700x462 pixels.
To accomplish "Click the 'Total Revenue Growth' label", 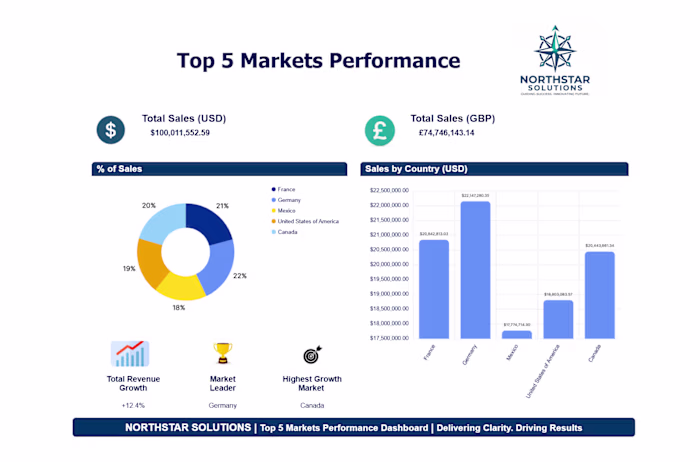I will click(133, 383).
